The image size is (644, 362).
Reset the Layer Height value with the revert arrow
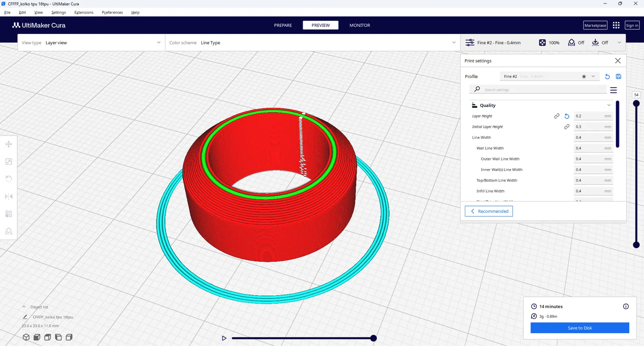pyautogui.click(x=567, y=116)
